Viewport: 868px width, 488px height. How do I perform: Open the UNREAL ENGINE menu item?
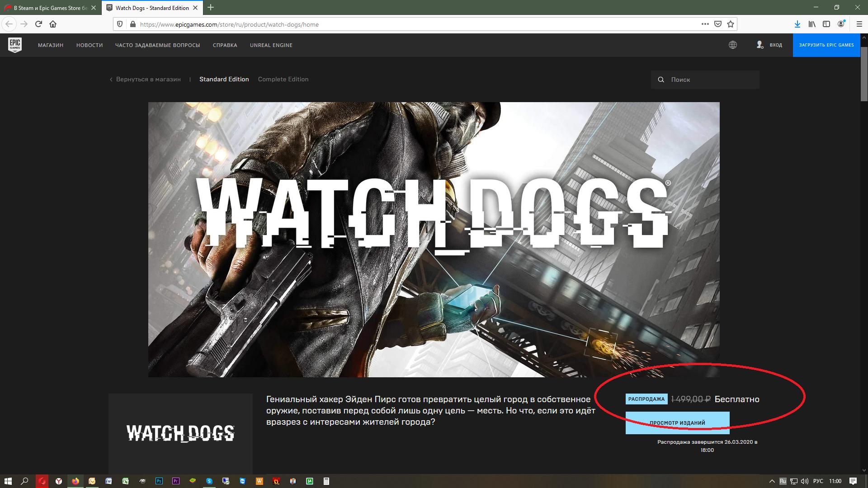(271, 45)
